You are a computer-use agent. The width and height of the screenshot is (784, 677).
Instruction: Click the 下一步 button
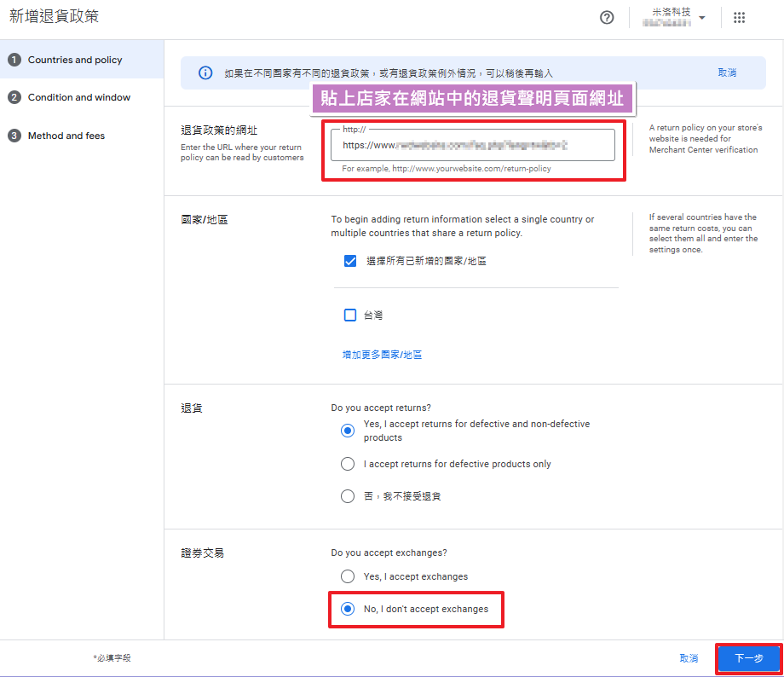[x=749, y=658]
